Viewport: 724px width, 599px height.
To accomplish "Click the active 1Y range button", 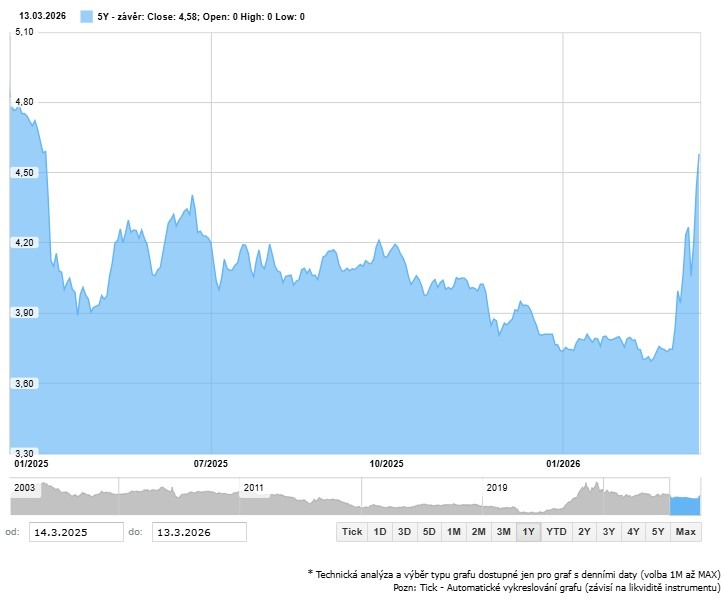I will click(x=528, y=532).
